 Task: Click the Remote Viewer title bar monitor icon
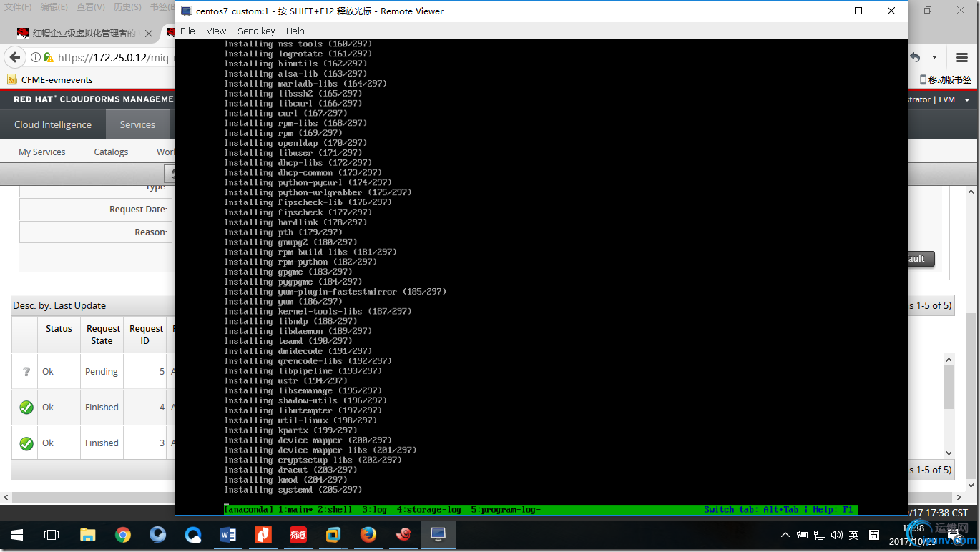(x=186, y=11)
